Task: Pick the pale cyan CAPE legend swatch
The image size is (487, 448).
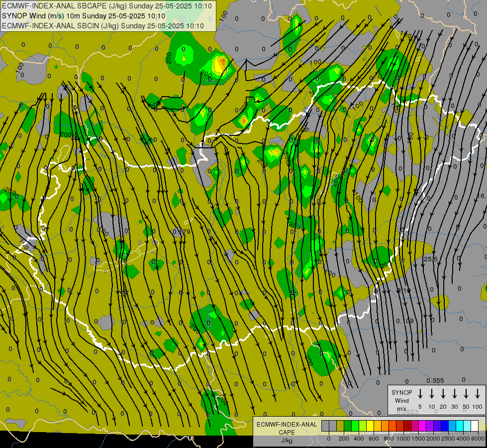Action: pos(467,426)
